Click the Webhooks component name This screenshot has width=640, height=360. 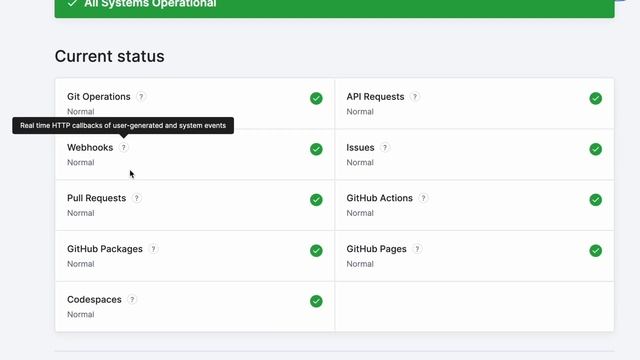(x=90, y=147)
